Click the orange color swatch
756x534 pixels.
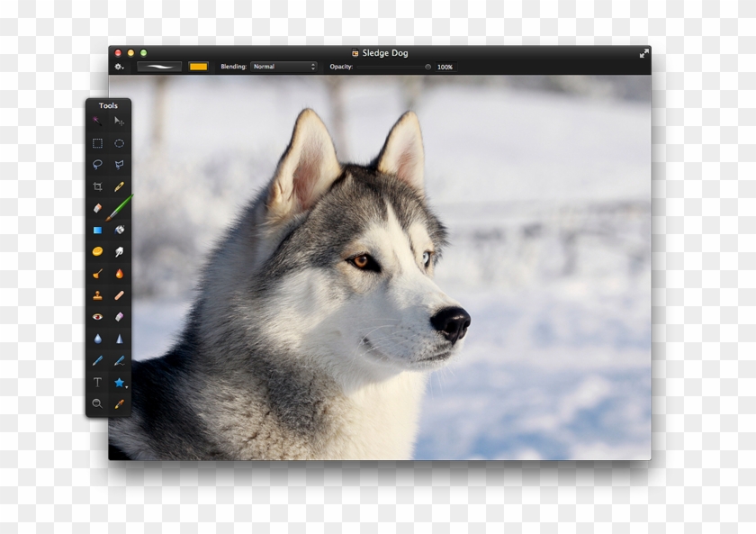[200, 66]
